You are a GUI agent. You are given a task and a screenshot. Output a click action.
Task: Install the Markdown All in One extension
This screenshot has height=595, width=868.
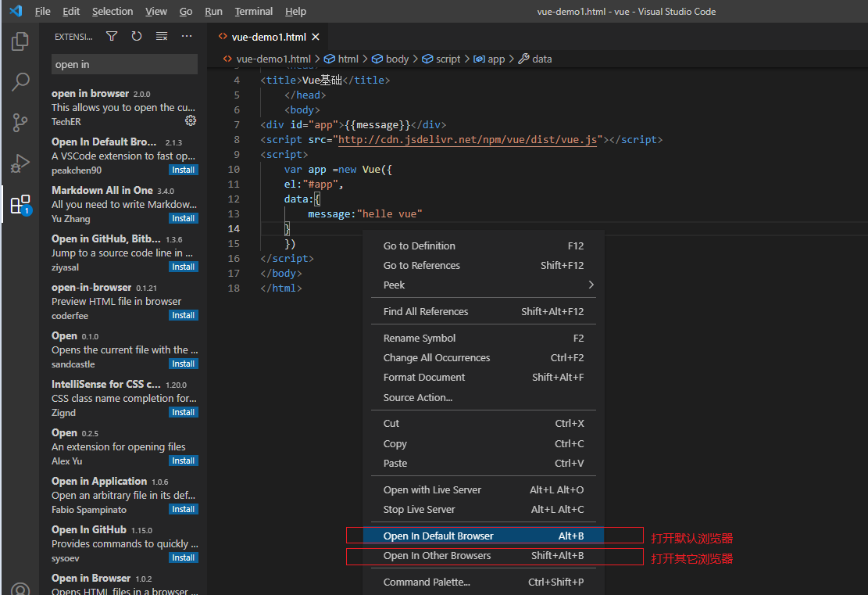183,218
